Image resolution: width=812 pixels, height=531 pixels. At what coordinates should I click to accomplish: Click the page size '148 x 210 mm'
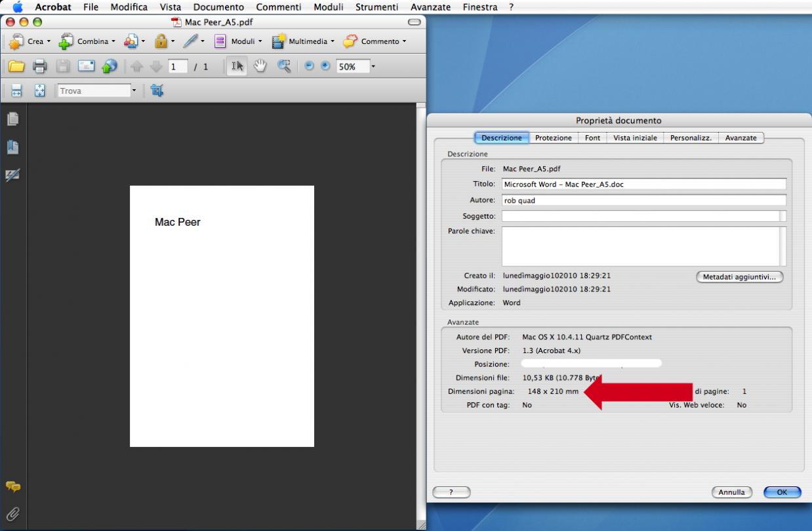[x=553, y=391]
